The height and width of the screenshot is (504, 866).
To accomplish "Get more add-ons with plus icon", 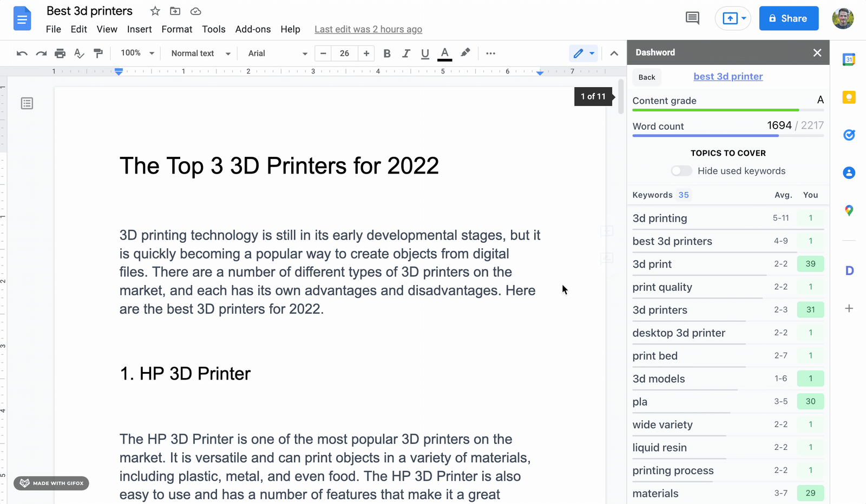I will pos(849,308).
